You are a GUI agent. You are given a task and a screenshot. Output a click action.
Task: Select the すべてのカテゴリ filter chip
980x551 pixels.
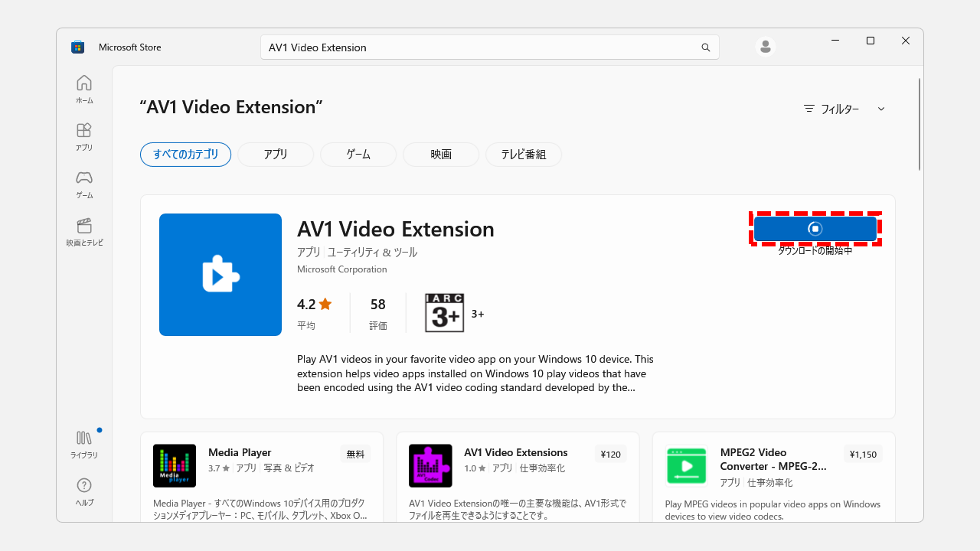[x=185, y=154]
